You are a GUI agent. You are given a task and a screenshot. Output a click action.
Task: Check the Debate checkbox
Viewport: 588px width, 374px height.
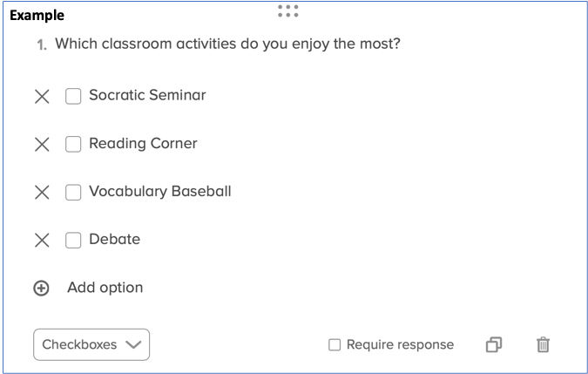[73, 240]
